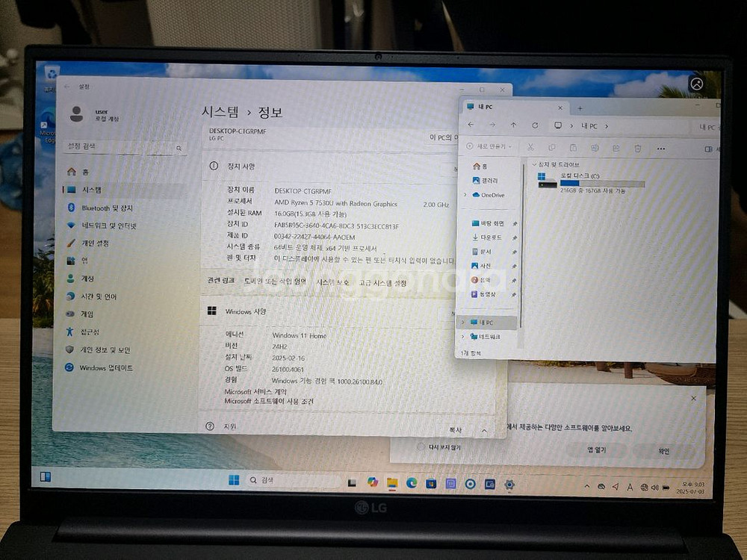Open the 새로 만들기 dropdown
The image size is (747, 560).
[x=489, y=146]
